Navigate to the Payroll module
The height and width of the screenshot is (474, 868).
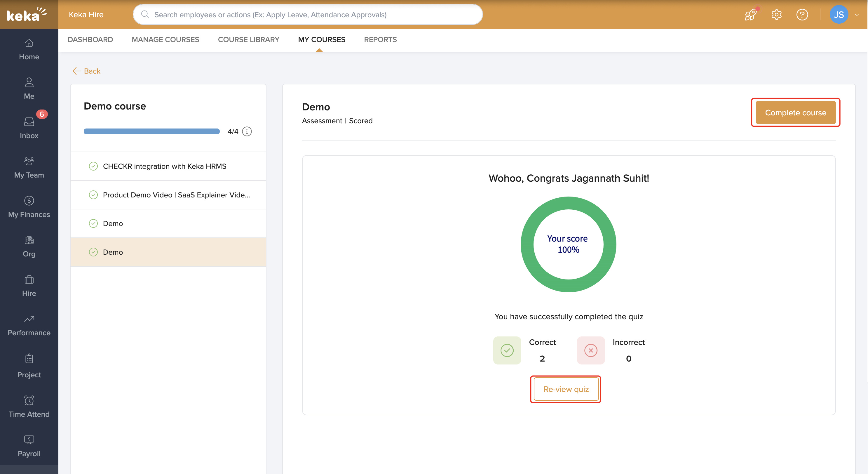pyautogui.click(x=29, y=446)
